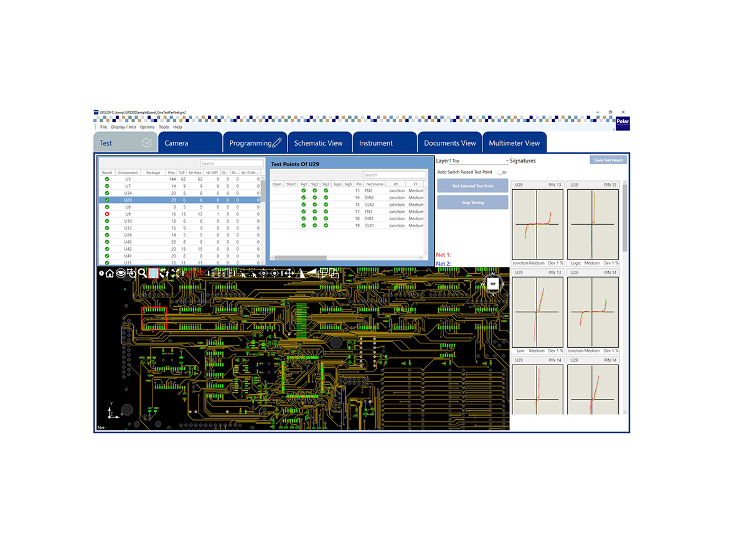747x560 pixels.
Task: Toggle the grid icon highlighted in red
Action: [x=153, y=273]
